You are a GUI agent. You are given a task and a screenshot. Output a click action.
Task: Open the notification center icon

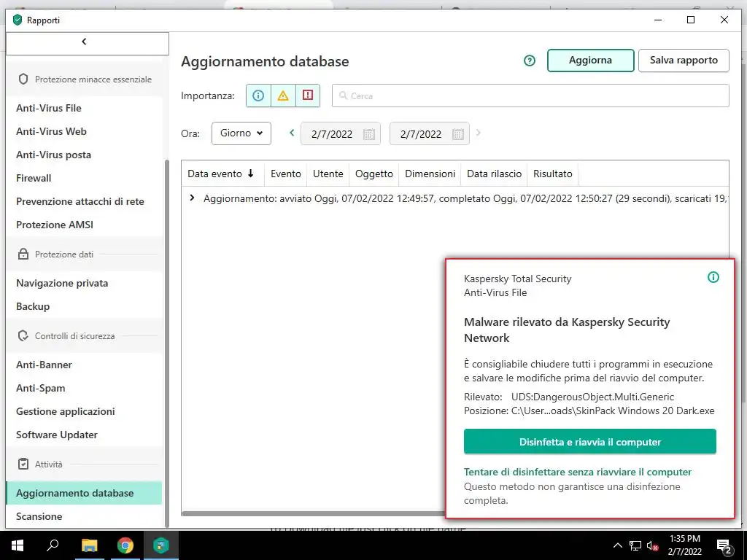coord(724,545)
